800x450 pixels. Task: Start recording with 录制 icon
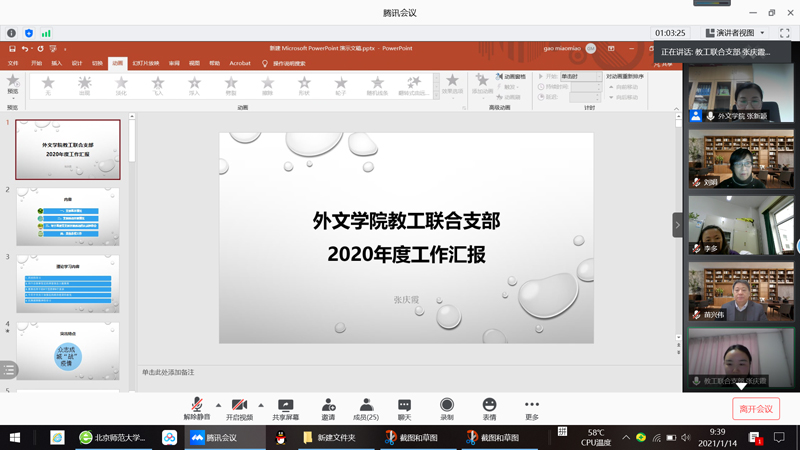tap(447, 404)
